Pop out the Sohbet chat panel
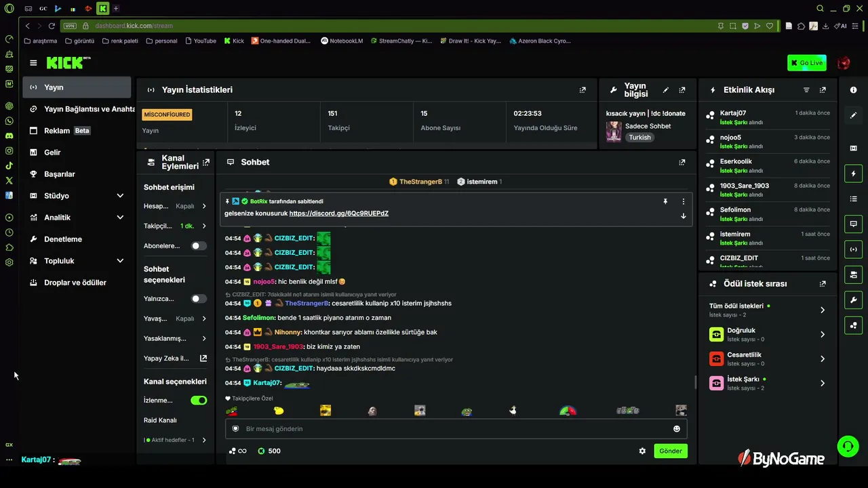Viewport: 868px width, 488px height. click(x=682, y=162)
